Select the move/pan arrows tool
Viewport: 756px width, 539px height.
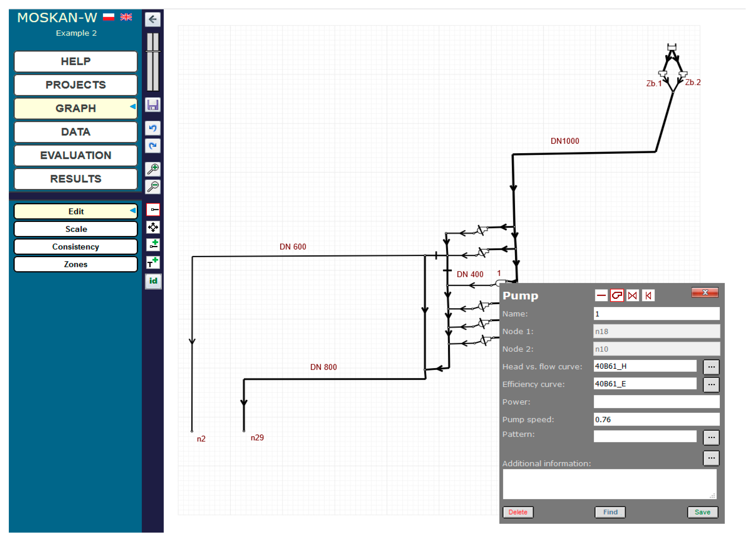tap(153, 228)
